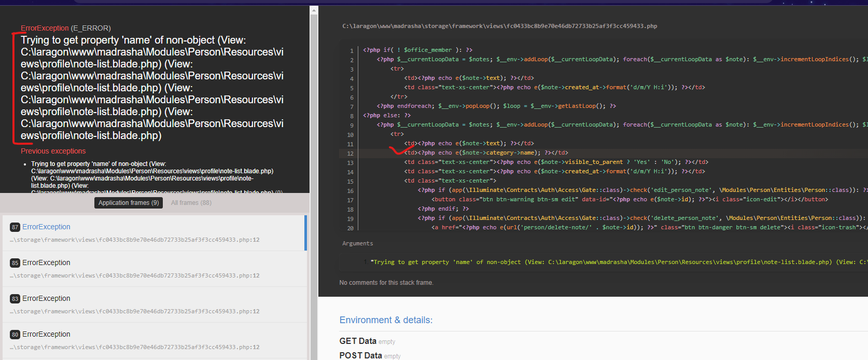Click file path under frame 87
868x360 pixels.
coord(135,240)
